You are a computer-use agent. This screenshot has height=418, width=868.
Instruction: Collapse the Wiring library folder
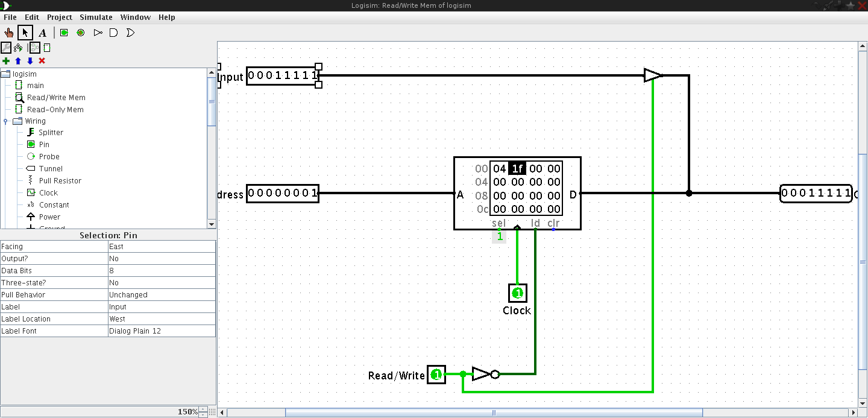pos(5,121)
